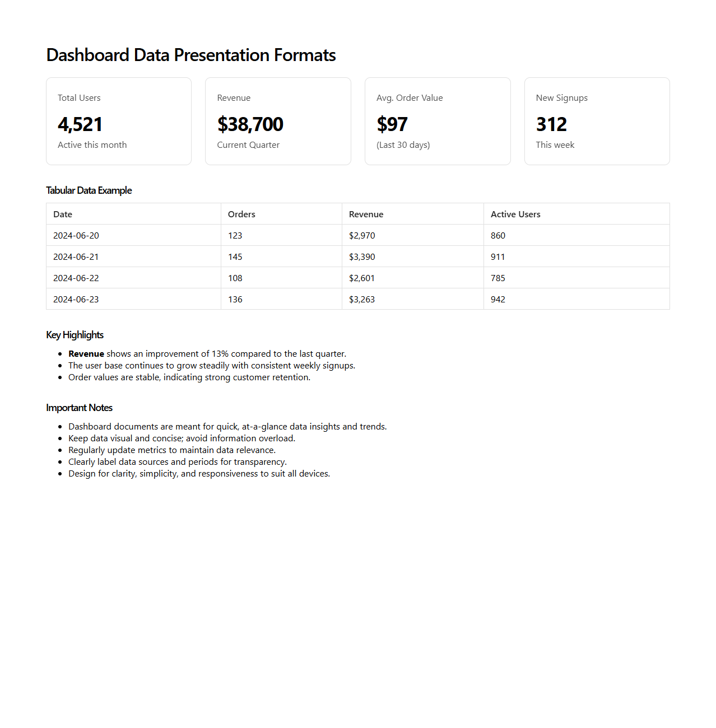The height and width of the screenshot is (728, 716).
Task: Click the $3,263 revenue cell
Action: coord(362,299)
